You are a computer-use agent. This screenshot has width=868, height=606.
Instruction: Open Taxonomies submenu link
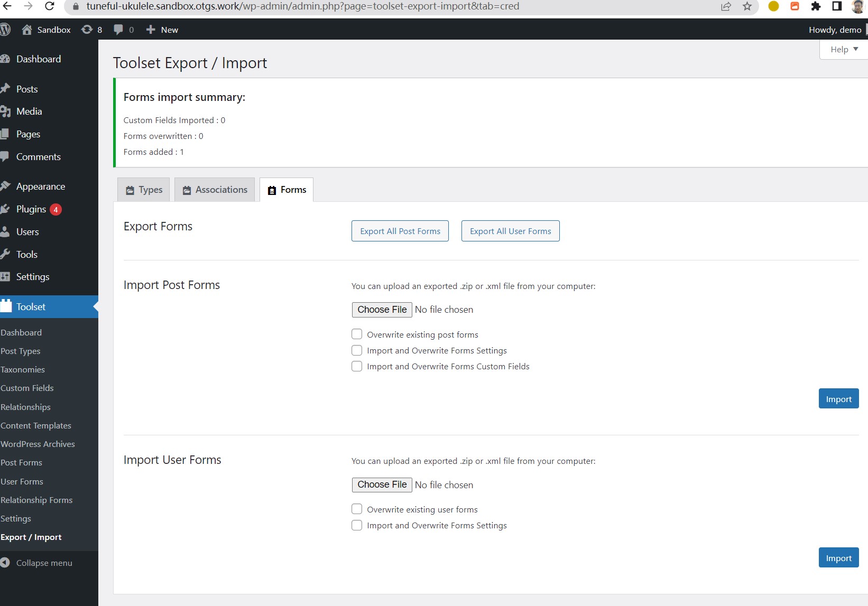click(23, 369)
